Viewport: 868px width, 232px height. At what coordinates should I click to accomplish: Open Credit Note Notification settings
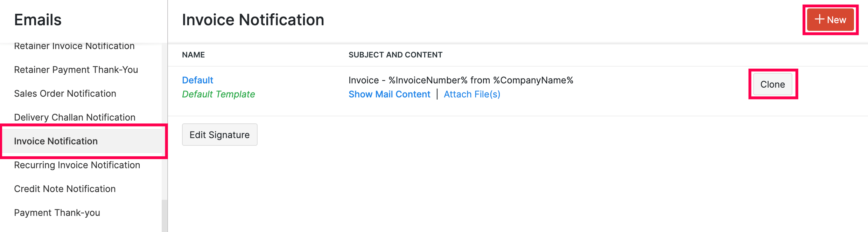(x=65, y=189)
